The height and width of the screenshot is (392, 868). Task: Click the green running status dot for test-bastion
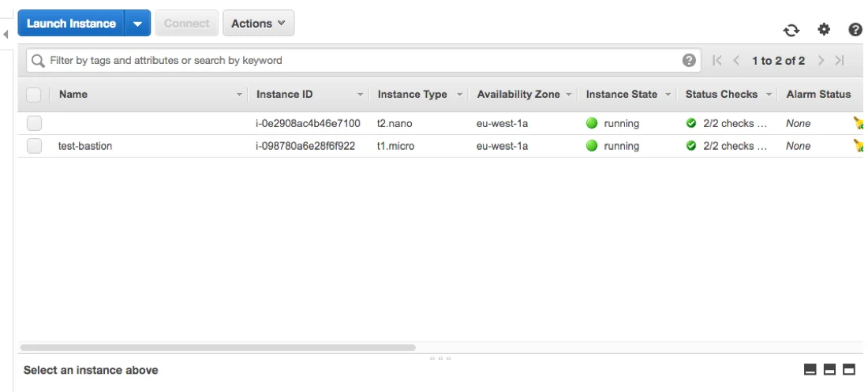[592, 146]
